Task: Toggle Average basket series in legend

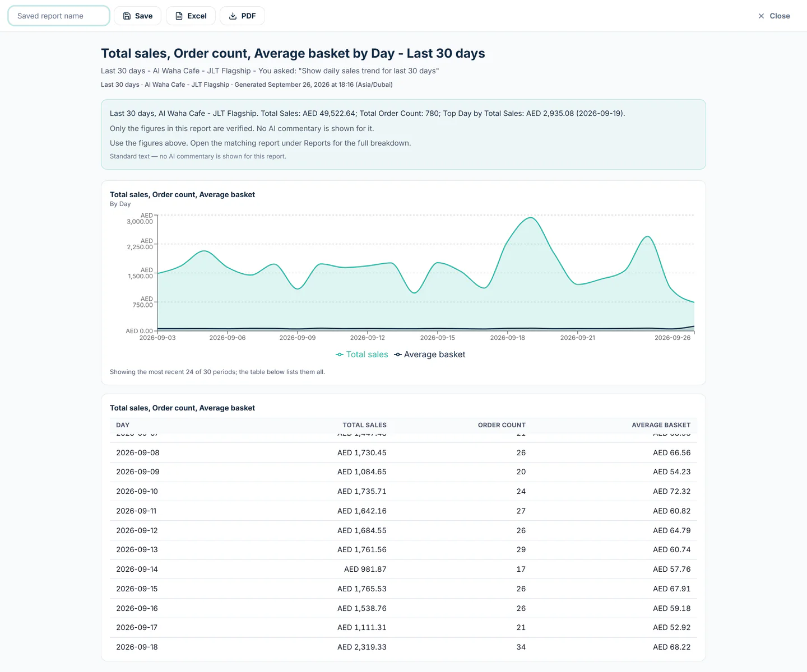Action: tap(430, 354)
